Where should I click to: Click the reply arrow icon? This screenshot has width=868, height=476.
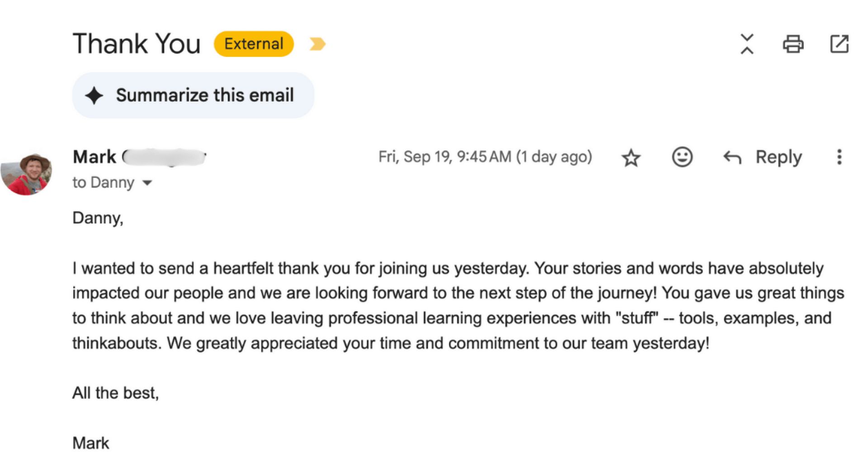(732, 157)
